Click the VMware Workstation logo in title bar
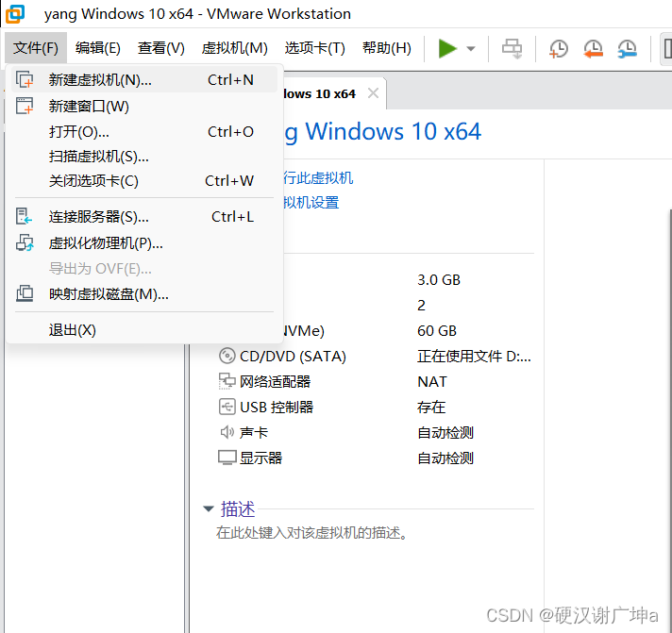The image size is (672, 633). (x=14, y=14)
